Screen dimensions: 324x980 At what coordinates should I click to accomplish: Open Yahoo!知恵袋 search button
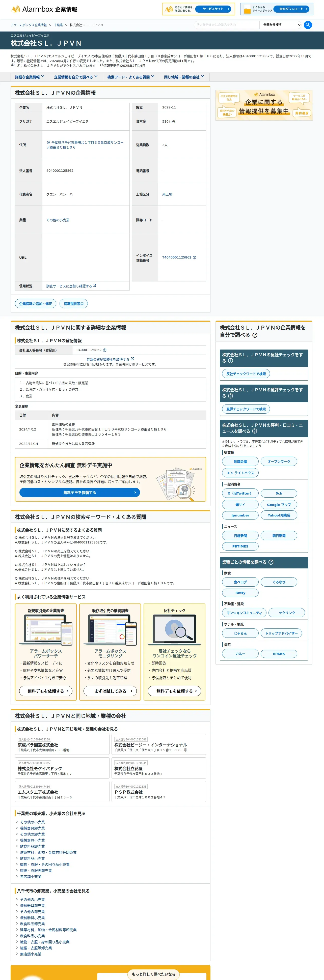[279, 515]
